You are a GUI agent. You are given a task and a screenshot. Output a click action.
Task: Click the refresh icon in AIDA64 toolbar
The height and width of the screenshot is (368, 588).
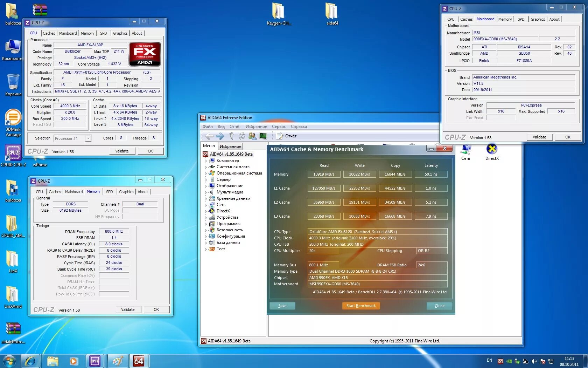242,136
